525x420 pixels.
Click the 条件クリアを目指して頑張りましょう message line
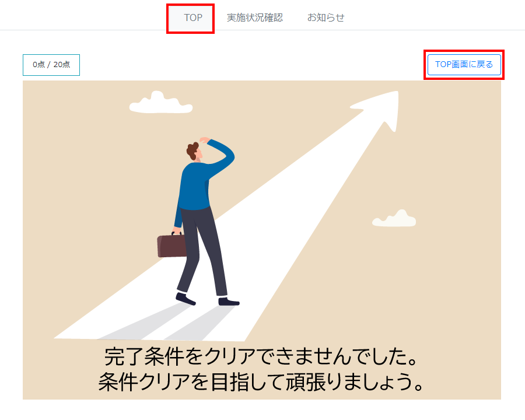pos(262,382)
